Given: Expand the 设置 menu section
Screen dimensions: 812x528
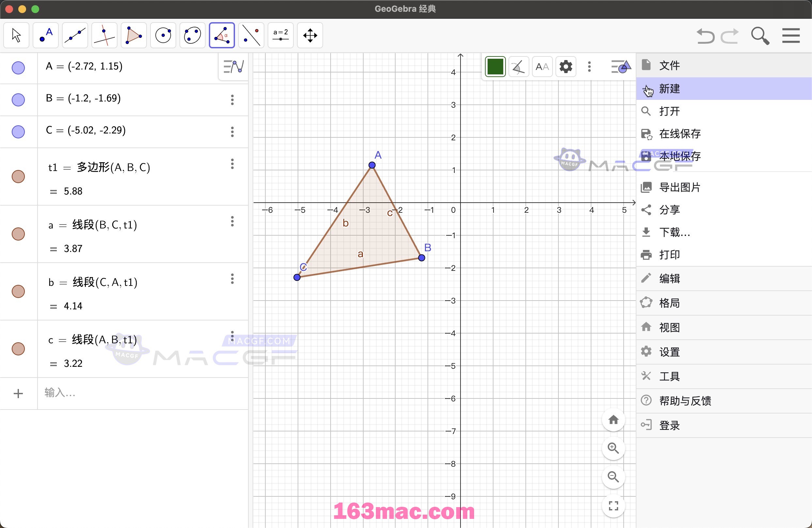Looking at the screenshot, I should 724,352.
